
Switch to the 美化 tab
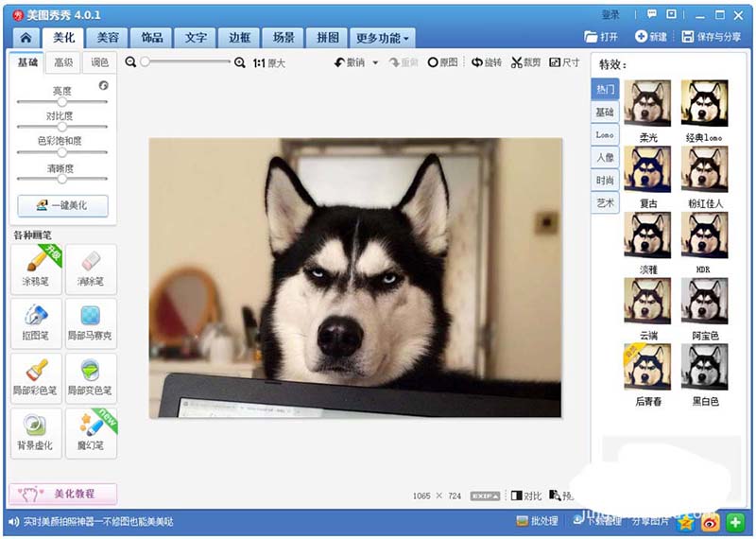click(63, 38)
